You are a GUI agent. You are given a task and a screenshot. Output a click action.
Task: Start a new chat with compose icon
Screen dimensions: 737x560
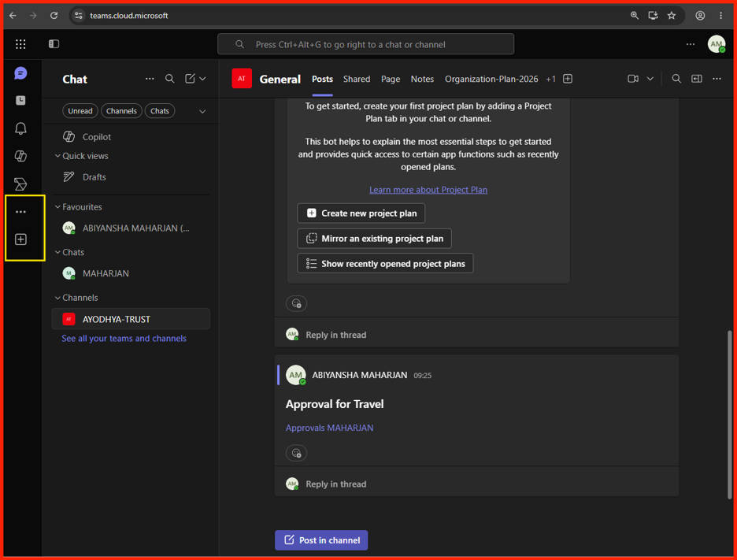[x=190, y=79]
